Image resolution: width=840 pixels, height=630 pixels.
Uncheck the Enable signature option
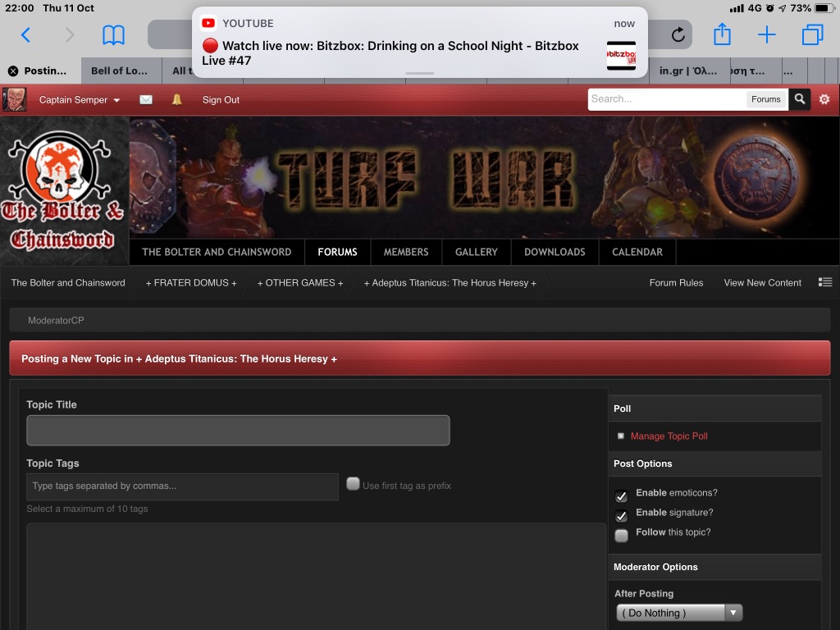click(x=621, y=515)
